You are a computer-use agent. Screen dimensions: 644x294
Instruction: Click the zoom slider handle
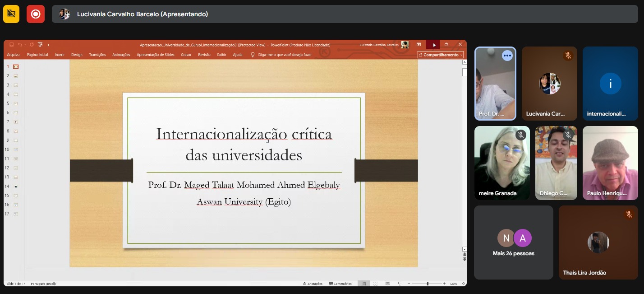pyautogui.click(x=428, y=284)
